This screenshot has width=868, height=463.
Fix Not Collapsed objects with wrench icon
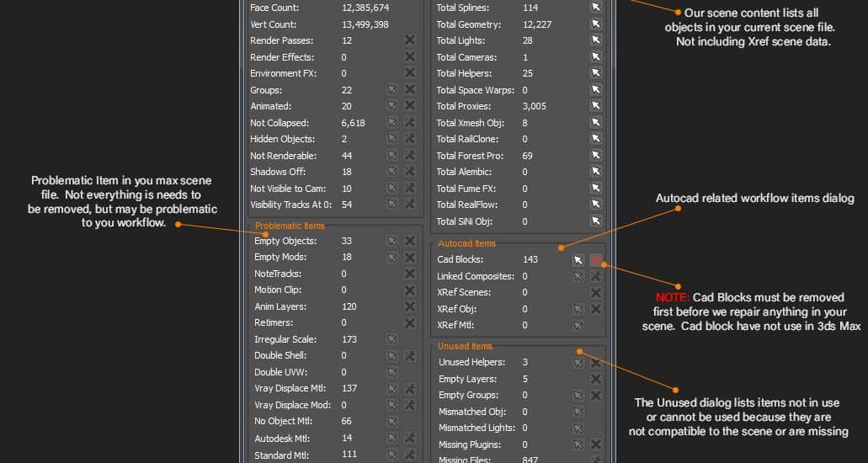coord(410,123)
